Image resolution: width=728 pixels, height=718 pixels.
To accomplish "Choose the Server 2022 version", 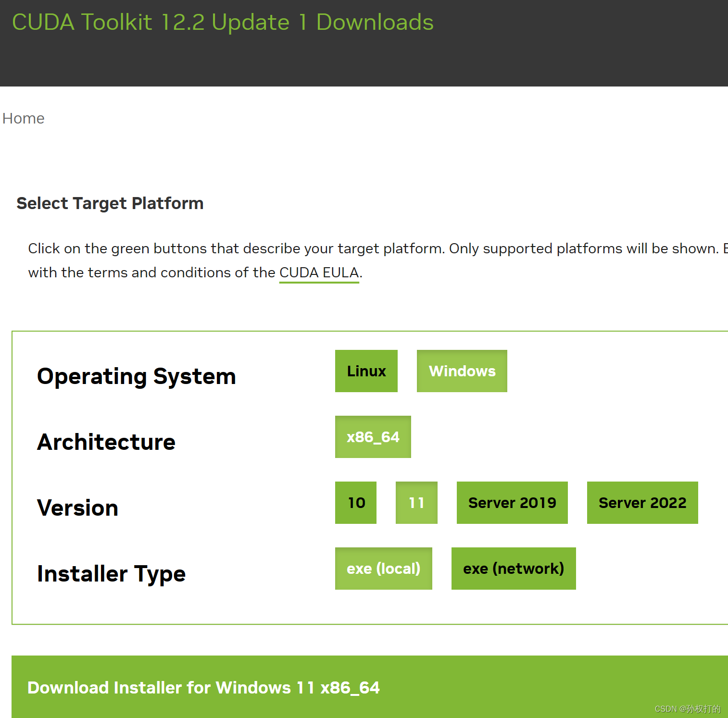I will pyautogui.click(x=642, y=503).
